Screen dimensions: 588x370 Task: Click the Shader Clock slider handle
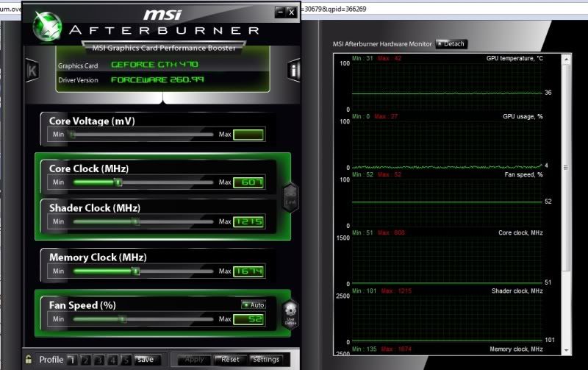pos(136,221)
